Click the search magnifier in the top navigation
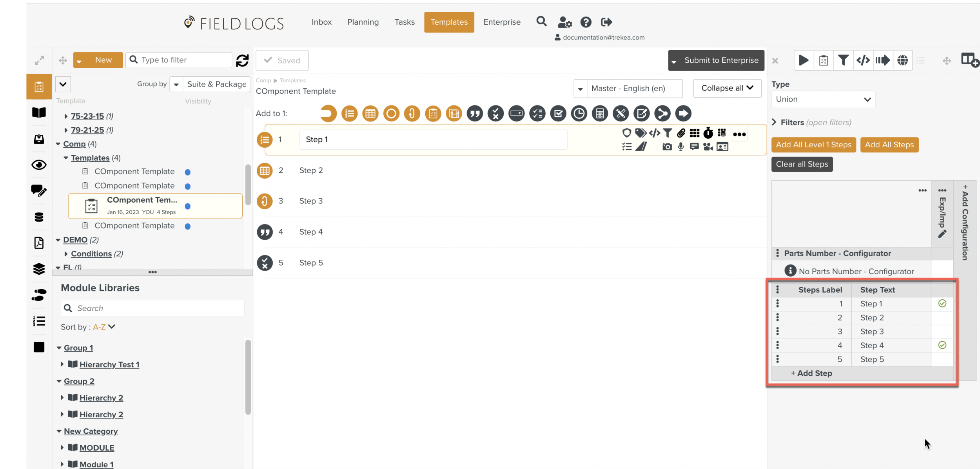The width and height of the screenshot is (980, 469). [x=541, y=21]
